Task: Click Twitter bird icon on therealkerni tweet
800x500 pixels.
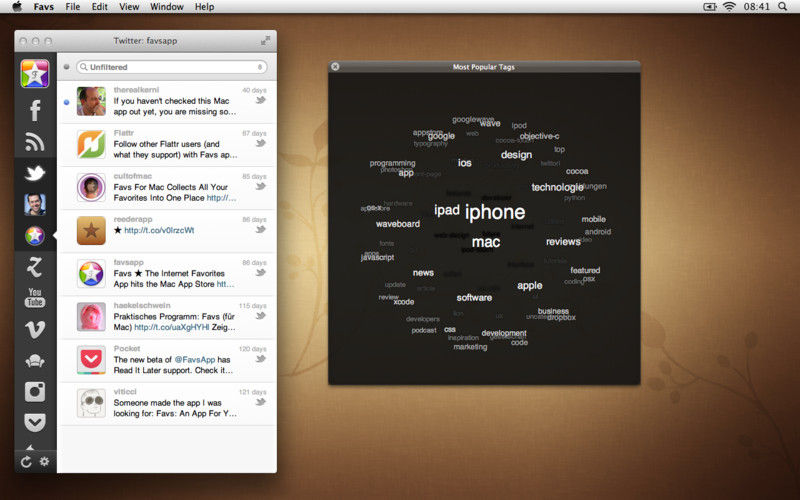Action: [261, 100]
